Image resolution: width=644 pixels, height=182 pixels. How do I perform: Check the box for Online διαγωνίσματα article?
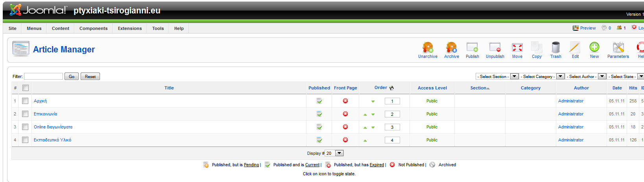[25, 127]
